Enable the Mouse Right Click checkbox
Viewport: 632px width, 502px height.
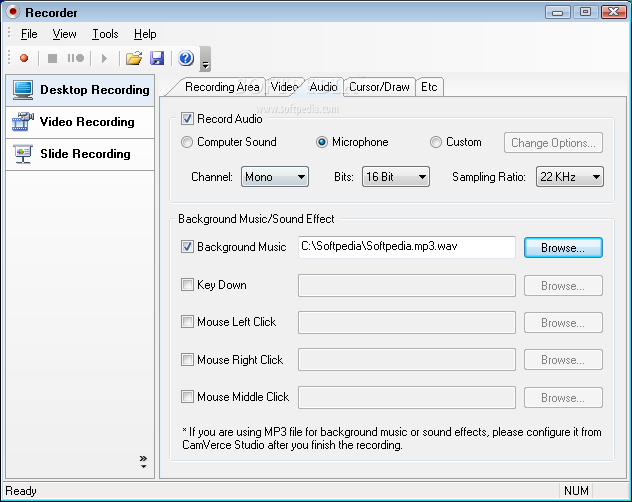(x=187, y=359)
